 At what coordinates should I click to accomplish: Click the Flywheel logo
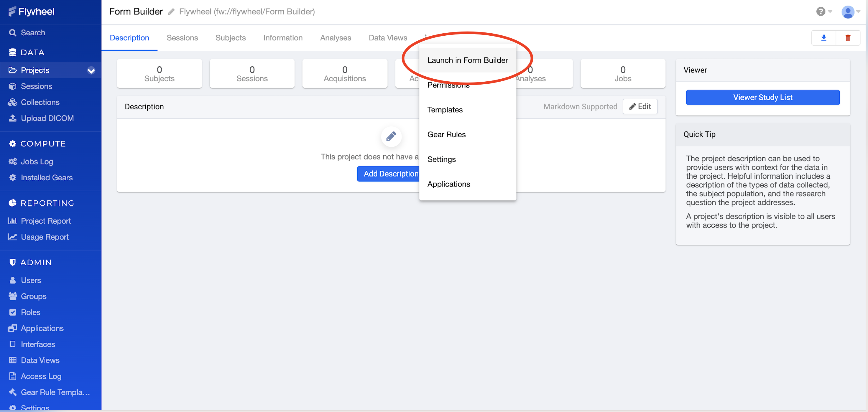coord(31,11)
